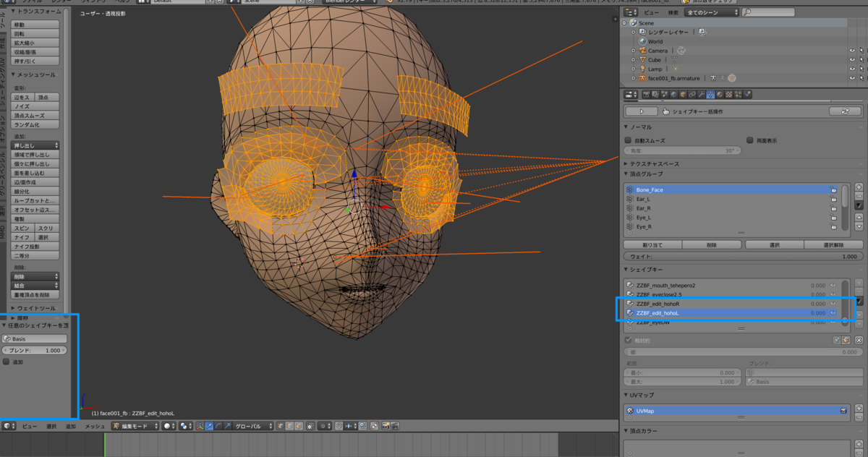
Task: Open the Object Data properties tab icon
Action: 710,94
